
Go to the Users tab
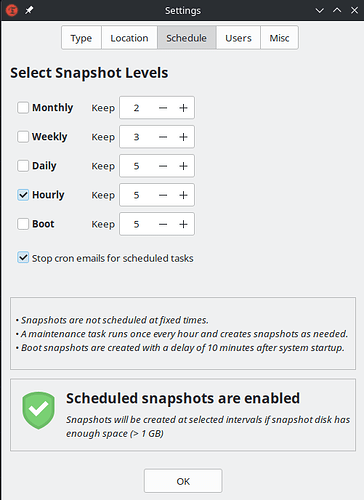(x=238, y=38)
